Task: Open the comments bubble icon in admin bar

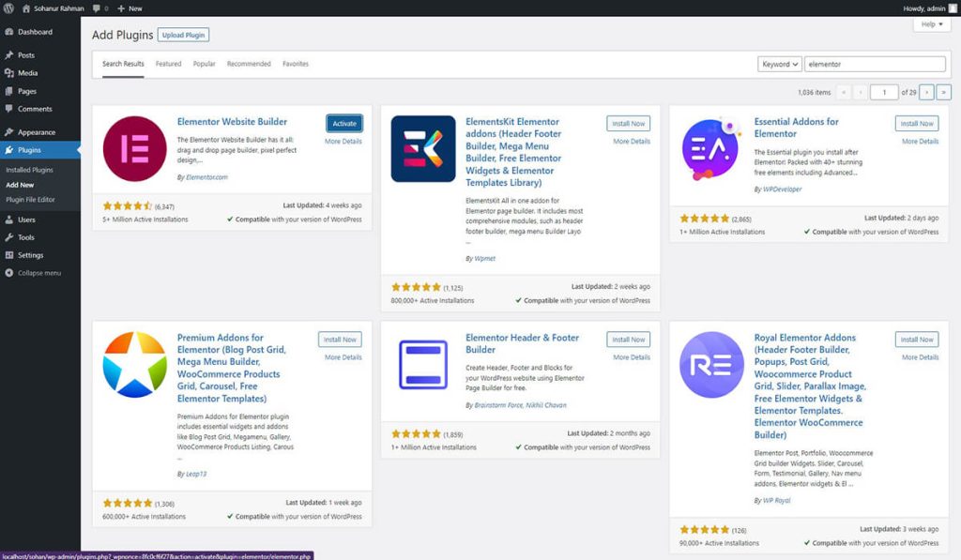Action: coord(97,8)
